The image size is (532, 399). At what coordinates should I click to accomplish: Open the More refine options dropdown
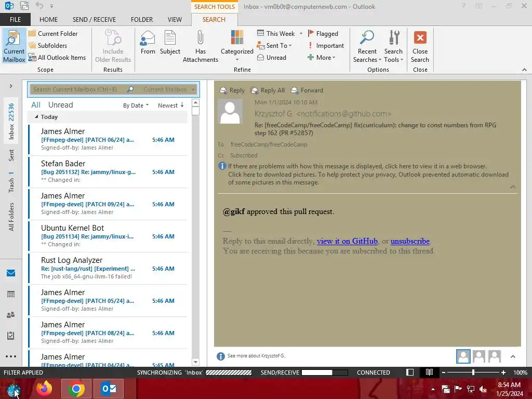(321, 58)
